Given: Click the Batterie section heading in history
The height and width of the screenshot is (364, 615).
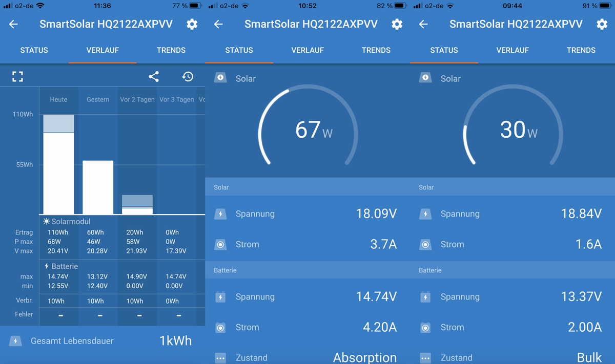Looking at the screenshot, I should 61,266.
